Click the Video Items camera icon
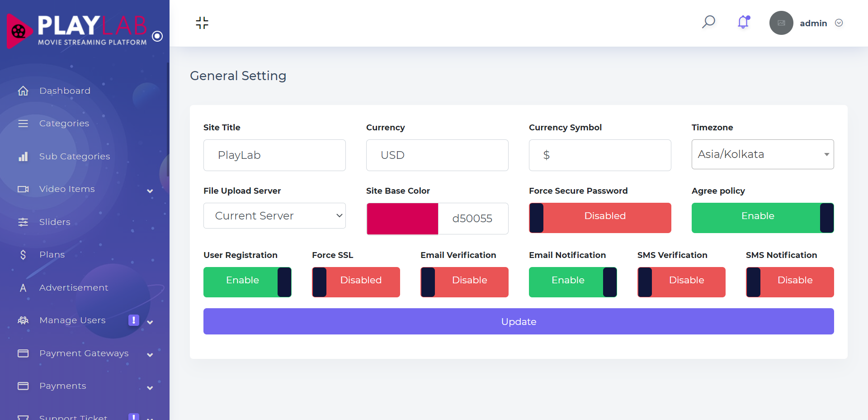Image resolution: width=868 pixels, height=420 pixels. (23, 189)
